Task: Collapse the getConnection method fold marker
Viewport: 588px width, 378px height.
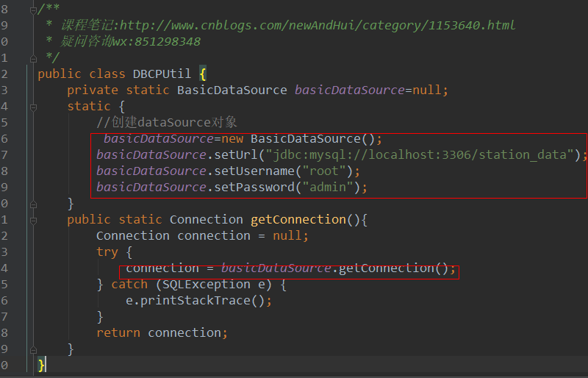Action: (33, 221)
